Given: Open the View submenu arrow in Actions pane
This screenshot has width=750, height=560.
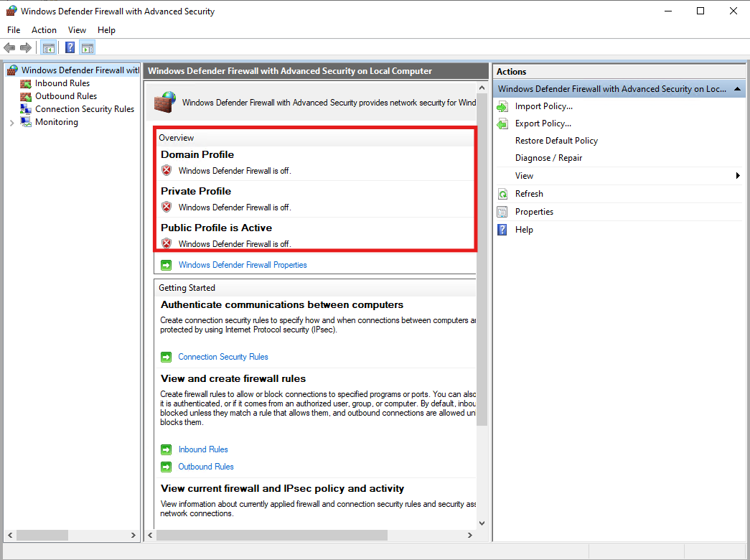Looking at the screenshot, I should coord(738,176).
